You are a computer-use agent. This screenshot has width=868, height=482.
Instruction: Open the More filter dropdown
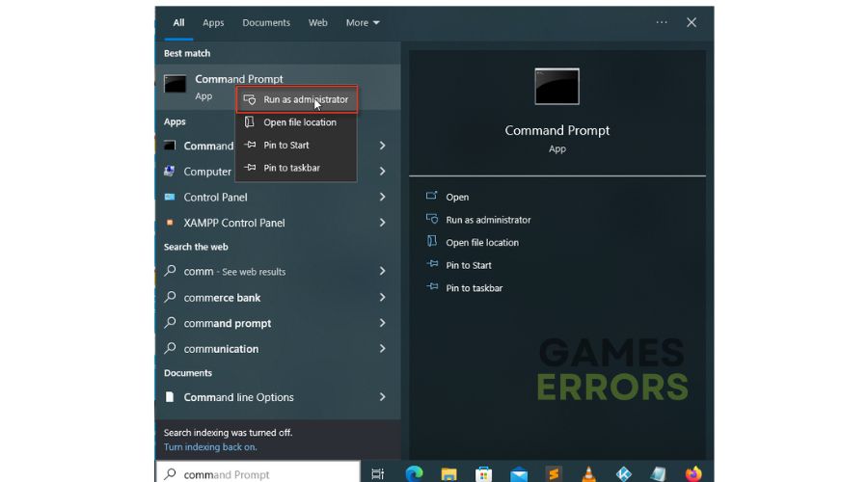tap(363, 23)
